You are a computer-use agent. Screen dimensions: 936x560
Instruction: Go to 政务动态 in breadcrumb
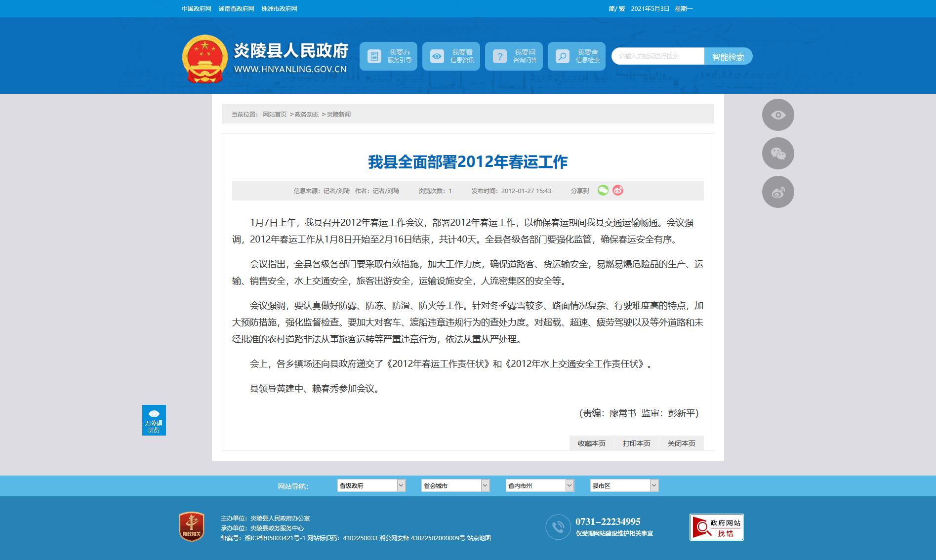(306, 115)
